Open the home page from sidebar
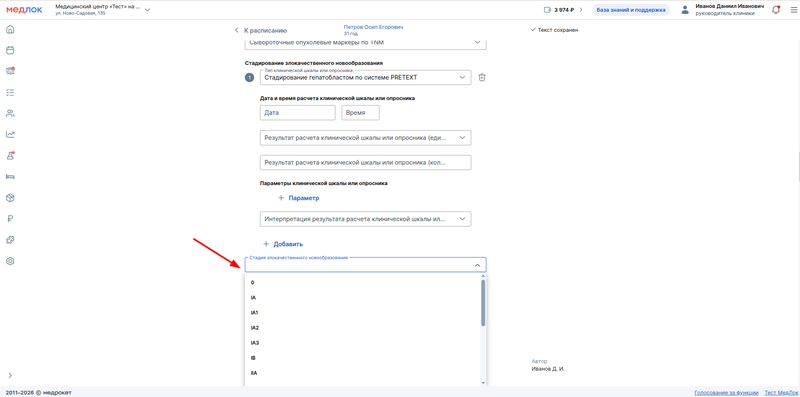800x397 pixels. [x=10, y=29]
